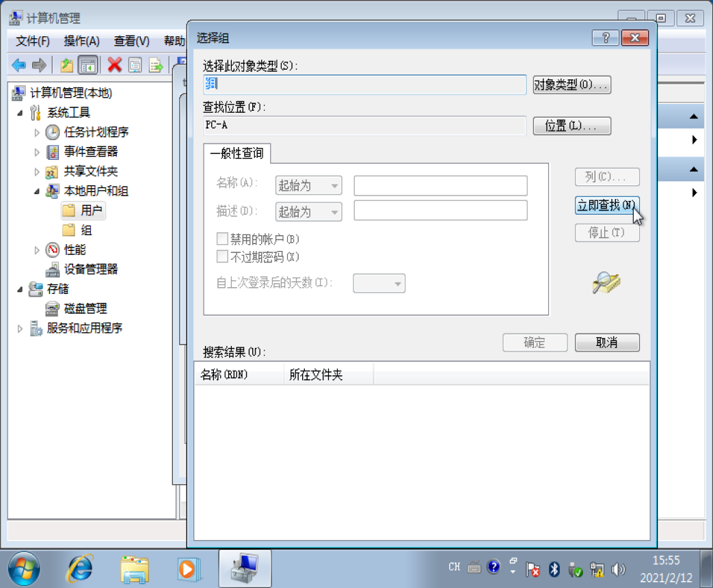Expand 性能 node arrow
This screenshot has height=588, width=713.
click(x=37, y=250)
